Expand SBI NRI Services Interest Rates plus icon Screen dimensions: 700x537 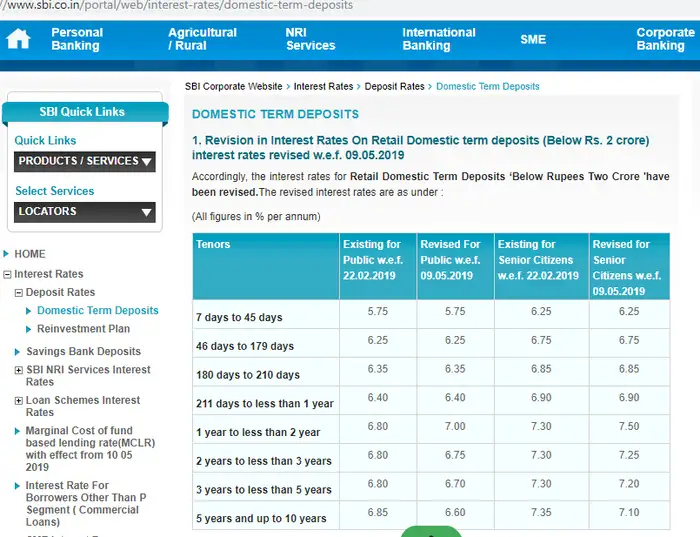18,370
